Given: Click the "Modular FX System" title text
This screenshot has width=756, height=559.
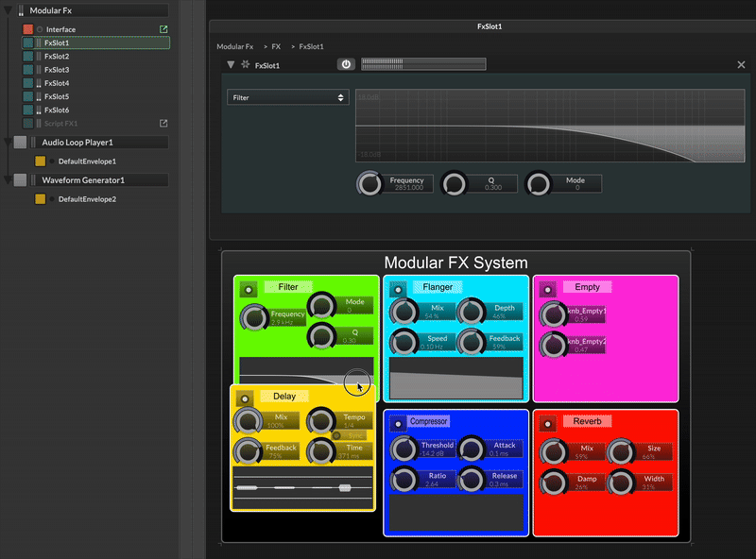Looking at the screenshot, I should point(455,263).
